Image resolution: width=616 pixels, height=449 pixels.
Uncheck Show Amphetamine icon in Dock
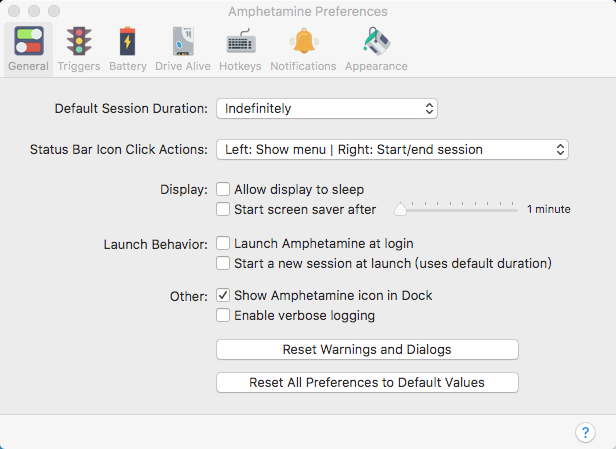(223, 296)
